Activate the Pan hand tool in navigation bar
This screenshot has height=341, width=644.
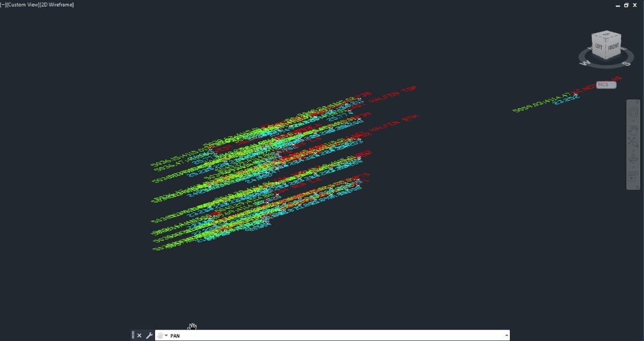(x=633, y=129)
